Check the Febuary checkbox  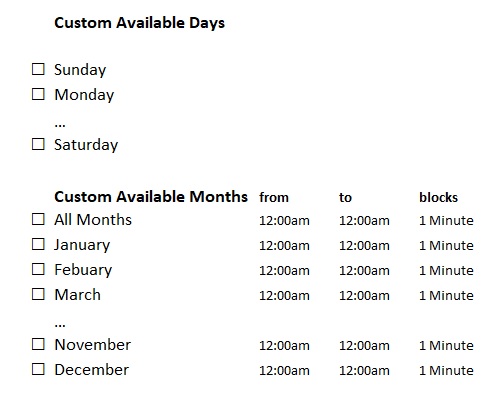pos(38,269)
